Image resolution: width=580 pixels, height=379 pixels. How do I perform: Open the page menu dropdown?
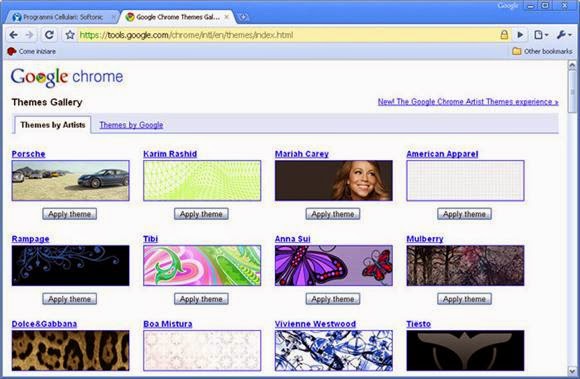pos(541,35)
